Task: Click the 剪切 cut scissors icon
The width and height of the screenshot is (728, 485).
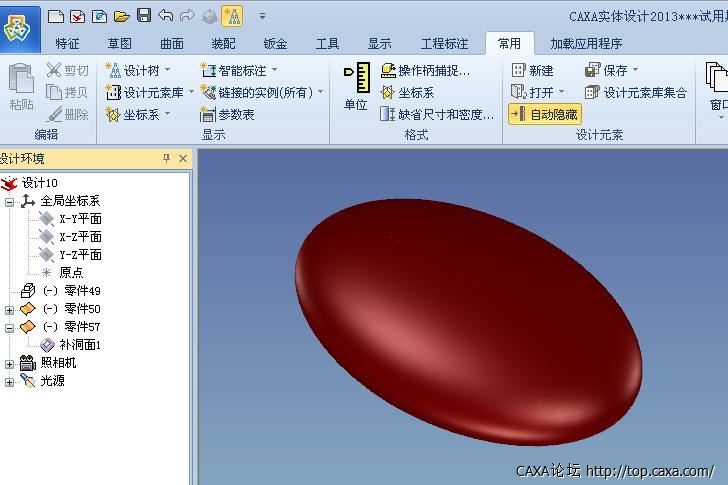Action: pos(54,70)
